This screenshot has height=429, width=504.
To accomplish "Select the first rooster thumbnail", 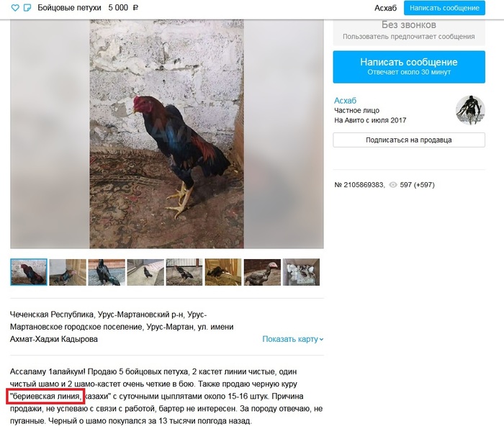I will 29,272.
